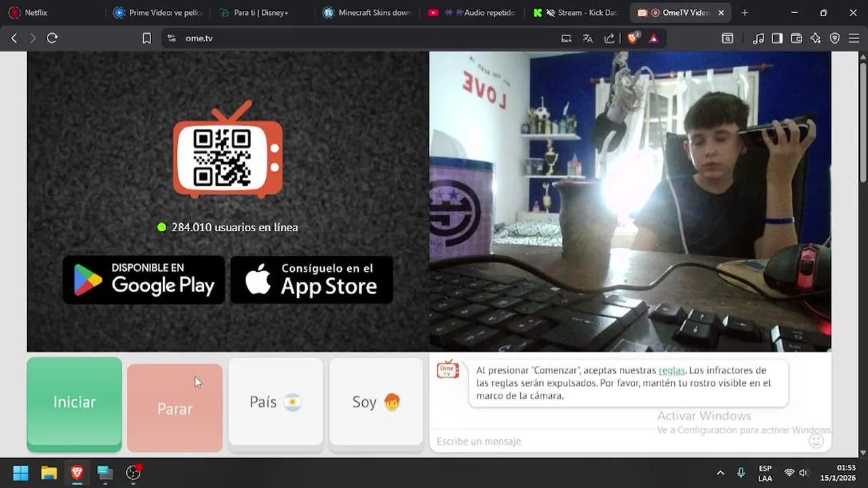Click the page vertical scrollbar
Screen dimensions: 868x488
(863, 122)
